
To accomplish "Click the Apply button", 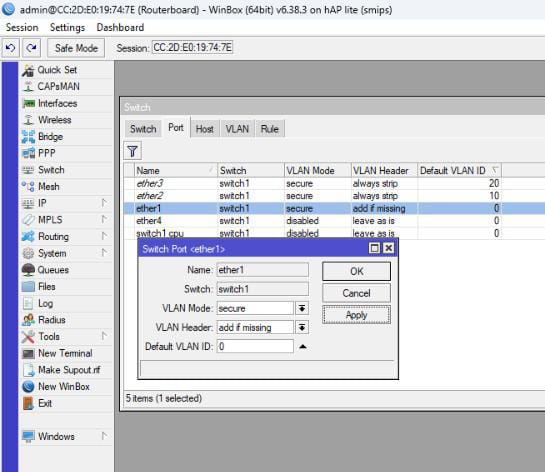I will coord(356,315).
